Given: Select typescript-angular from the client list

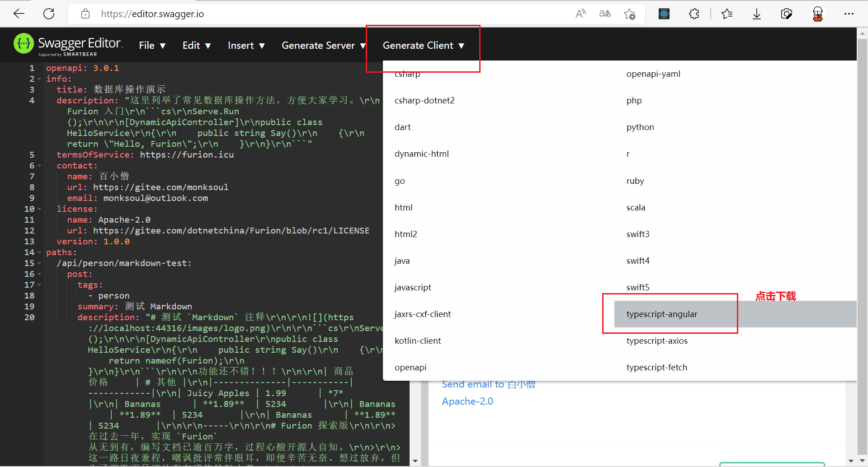Looking at the screenshot, I should pos(661,314).
